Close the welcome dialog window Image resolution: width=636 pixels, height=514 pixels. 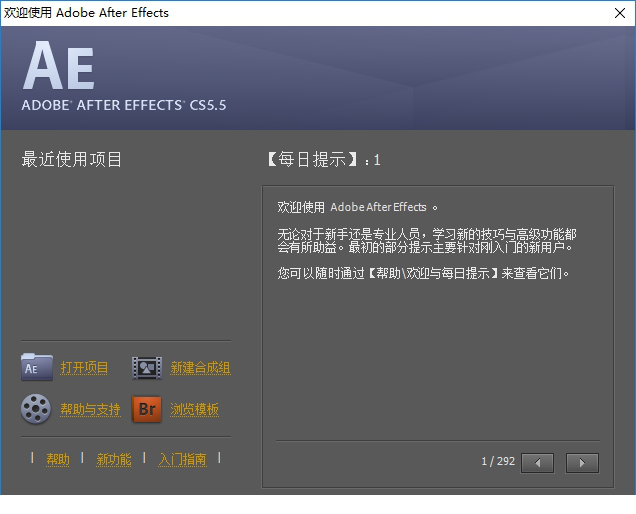620,13
